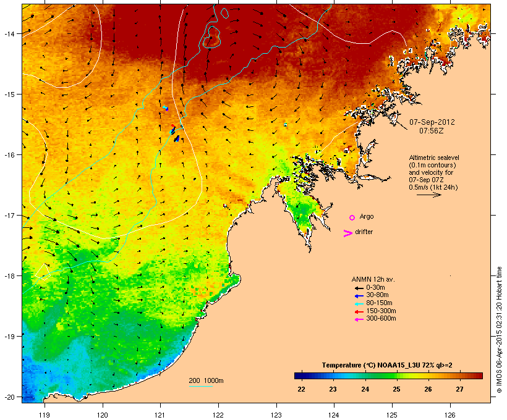Click the magenta drifter arrowhead symbol
The image size is (507, 420).
pos(347,233)
